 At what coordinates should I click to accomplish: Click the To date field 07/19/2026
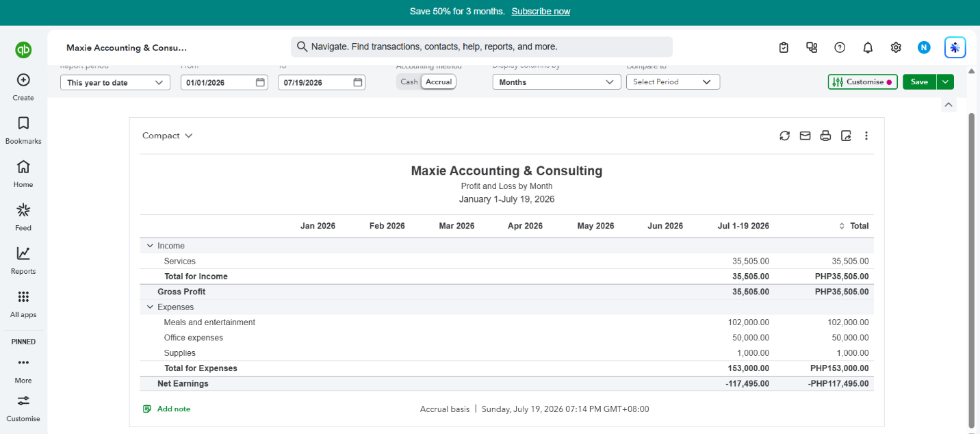(322, 82)
